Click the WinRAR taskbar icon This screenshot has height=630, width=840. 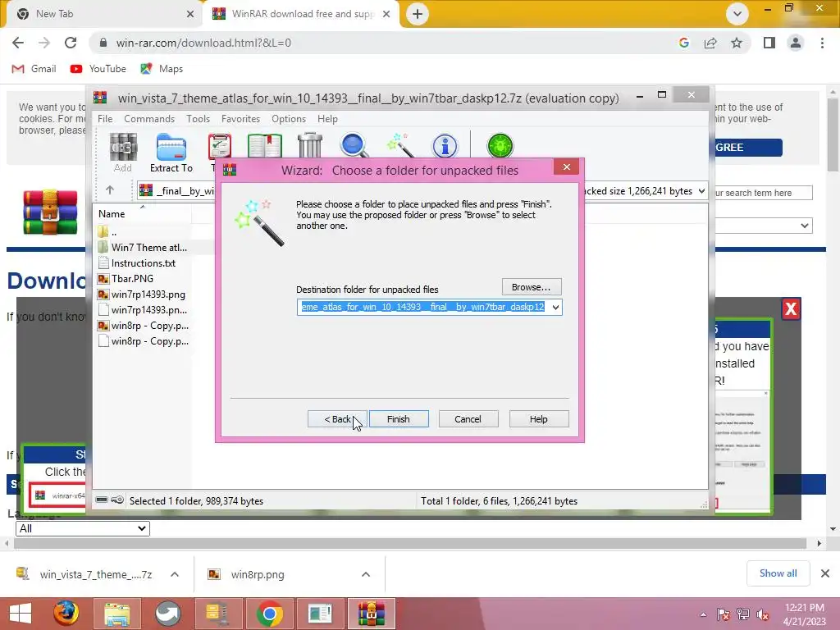pyautogui.click(x=372, y=614)
